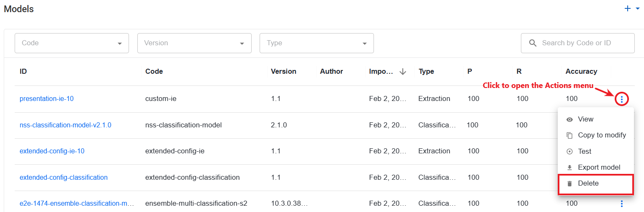This screenshot has width=644, height=212.
Task: Click the Search by Code or ID field
Action: [x=578, y=43]
